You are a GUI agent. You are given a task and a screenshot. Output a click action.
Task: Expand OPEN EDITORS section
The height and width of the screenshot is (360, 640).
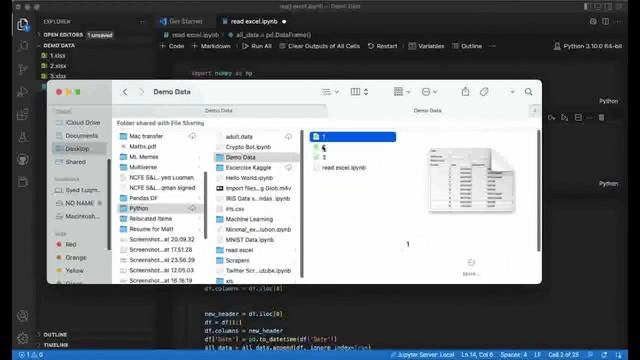tap(63, 35)
